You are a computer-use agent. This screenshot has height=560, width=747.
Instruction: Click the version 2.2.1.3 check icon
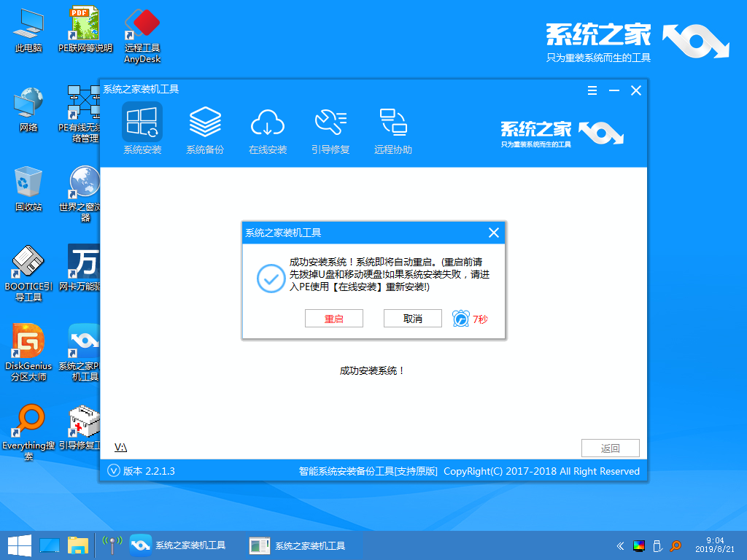pyautogui.click(x=113, y=470)
